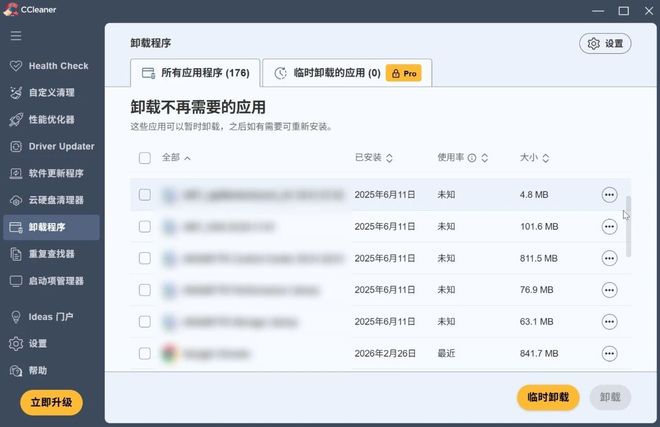
Task: Switch to the 临时卸载的应用 (0) tab
Action: 347,73
